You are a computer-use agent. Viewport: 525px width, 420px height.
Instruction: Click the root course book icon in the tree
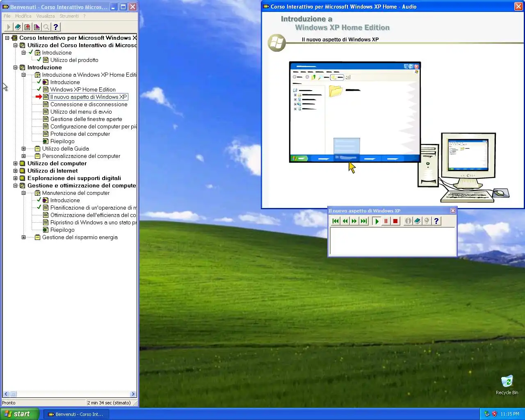pos(14,38)
